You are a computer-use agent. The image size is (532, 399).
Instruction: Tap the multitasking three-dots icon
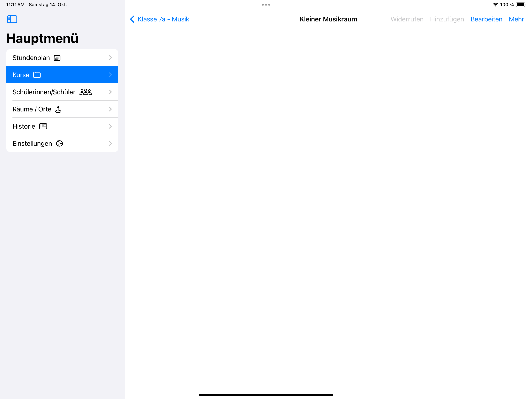point(266,4)
